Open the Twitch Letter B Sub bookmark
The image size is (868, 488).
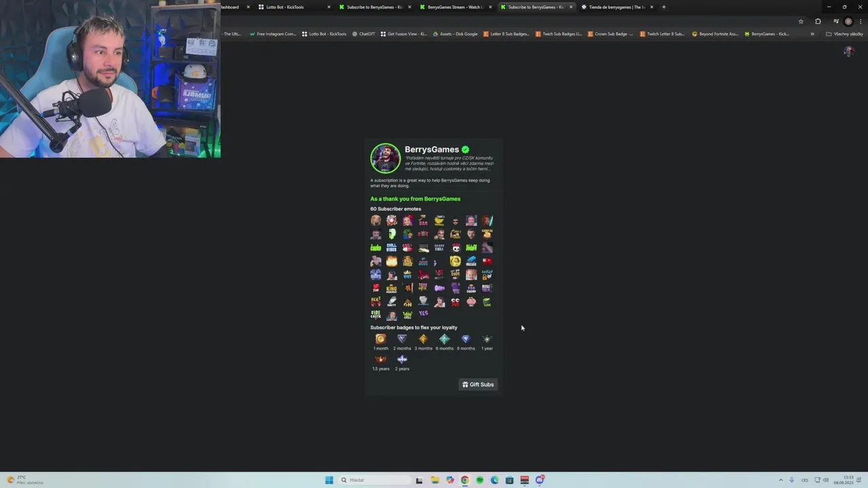(x=663, y=34)
